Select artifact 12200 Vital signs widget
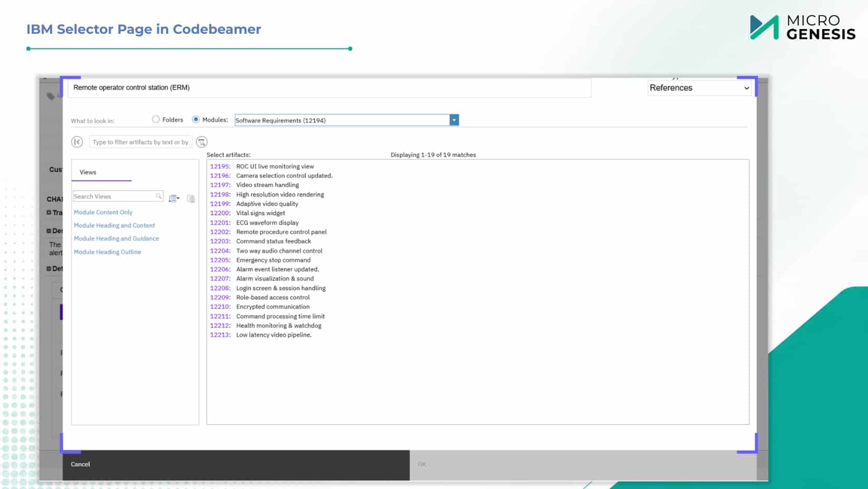 coord(248,213)
